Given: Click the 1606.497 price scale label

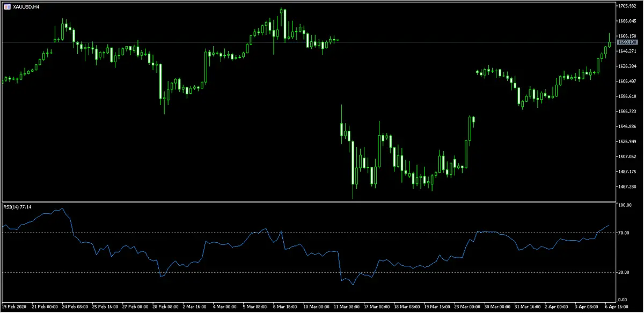Looking at the screenshot, I should 627,81.
